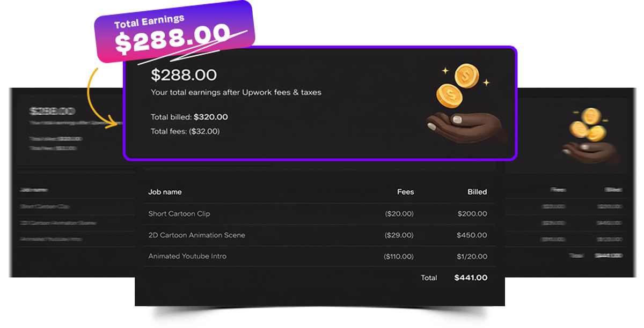The image size is (644, 328).
Task: Sort by the Job name column header
Action: point(165,192)
